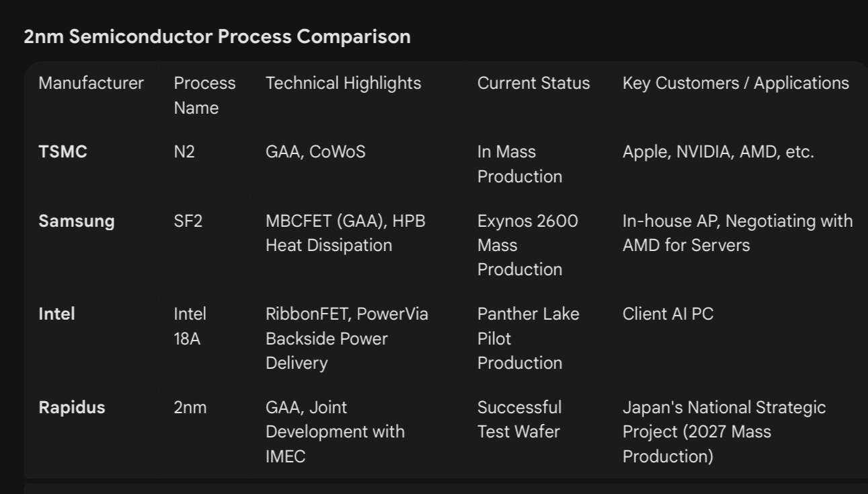The width and height of the screenshot is (868, 494).
Task: Select the SF2 process name cell
Action: [188, 221]
